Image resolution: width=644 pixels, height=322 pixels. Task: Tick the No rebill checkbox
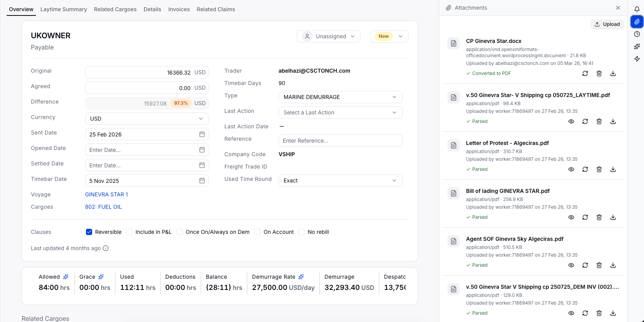301,232
